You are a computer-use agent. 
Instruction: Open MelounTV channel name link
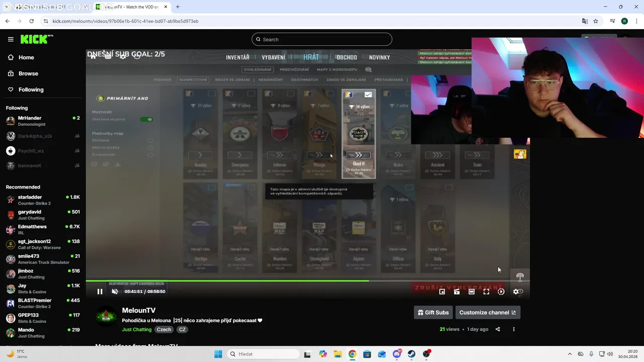[x=138, y=310]
